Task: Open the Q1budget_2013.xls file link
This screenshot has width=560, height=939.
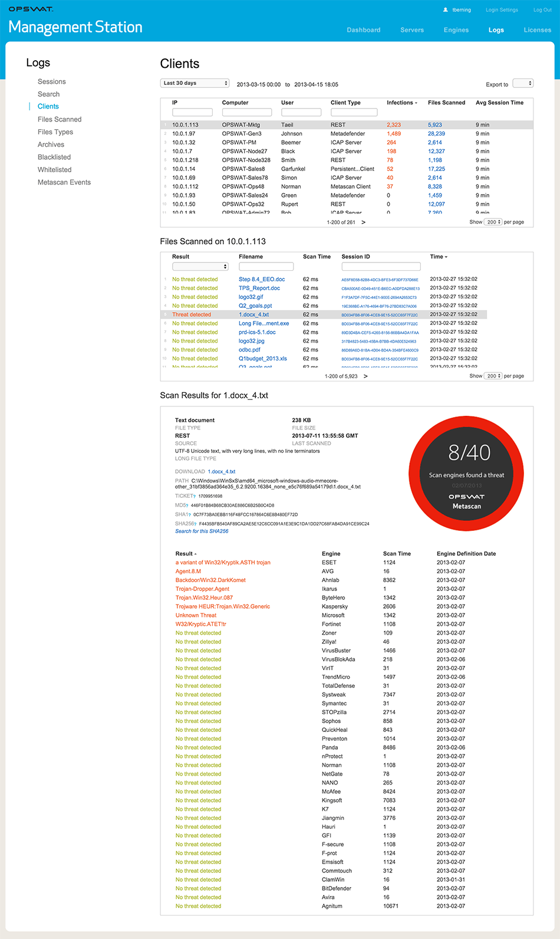Action: 263,359
